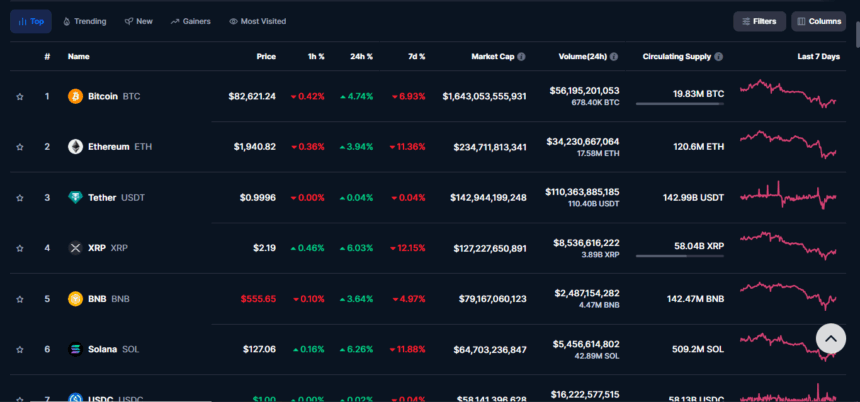Open the Solana coin page link

(114, 349)
